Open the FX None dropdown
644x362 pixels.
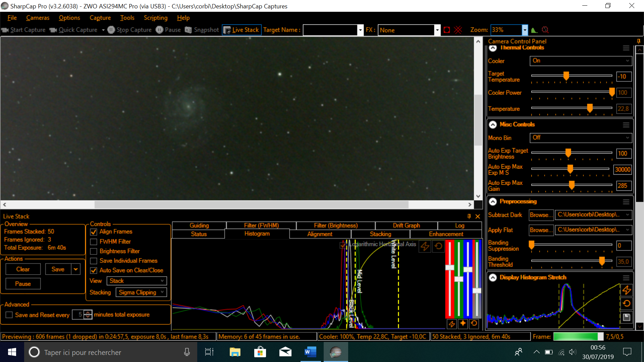pyautogui.click(x=437, y=30)
